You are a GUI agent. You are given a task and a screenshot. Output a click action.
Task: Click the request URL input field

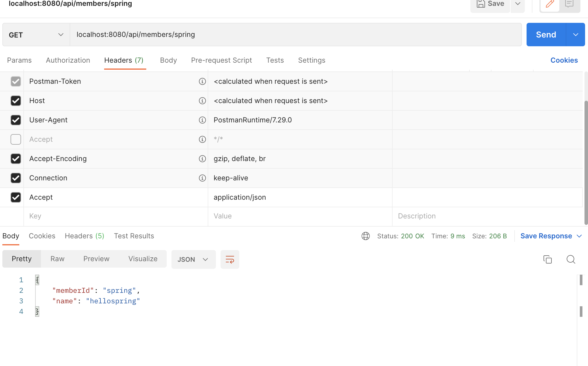point(295,35)
